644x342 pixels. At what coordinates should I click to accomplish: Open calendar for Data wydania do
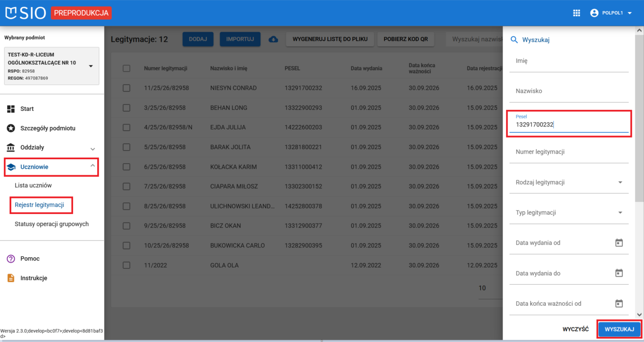[619, 273]
